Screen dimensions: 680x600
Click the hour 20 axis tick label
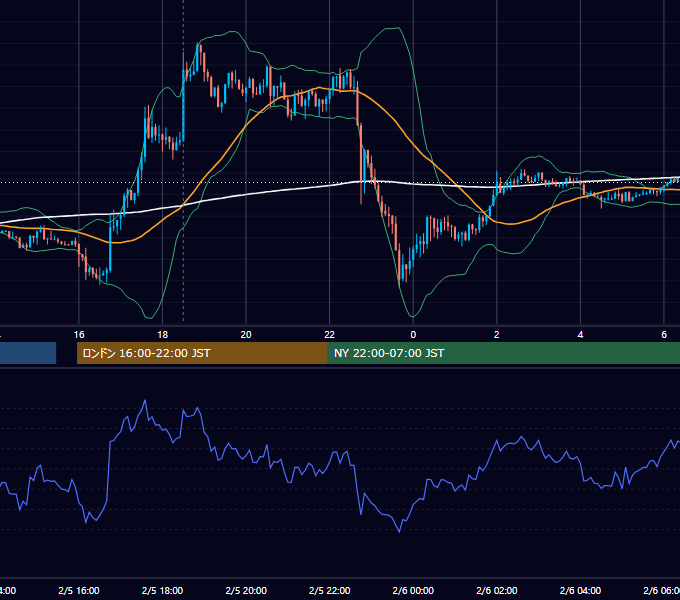[x=246, y=335]
